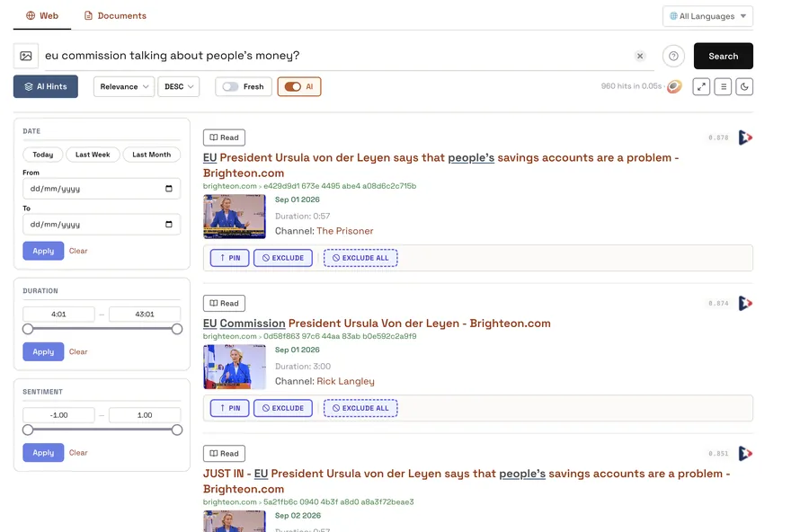Open thumbnail of The Prisoner channel video

click(x=235, y=217)
